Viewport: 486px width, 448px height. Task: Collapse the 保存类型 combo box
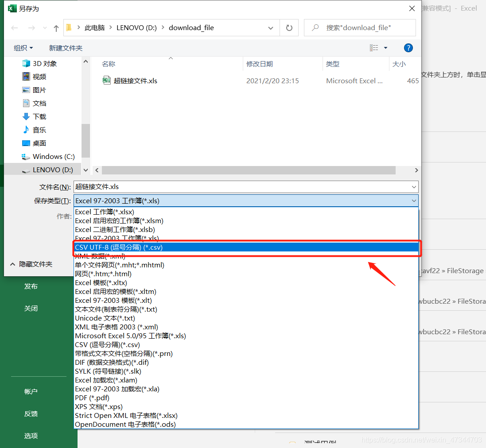[x=414, y=201]
